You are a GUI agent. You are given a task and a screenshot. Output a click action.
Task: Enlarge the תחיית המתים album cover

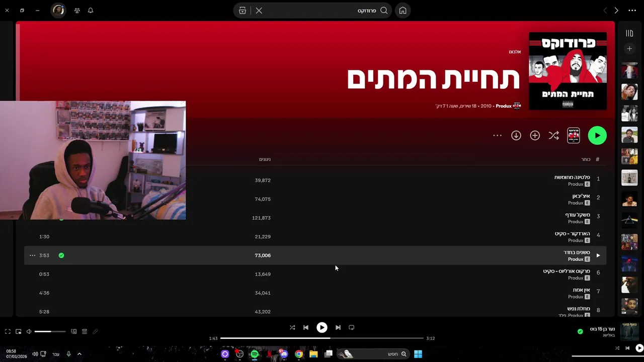click(568, 71)
